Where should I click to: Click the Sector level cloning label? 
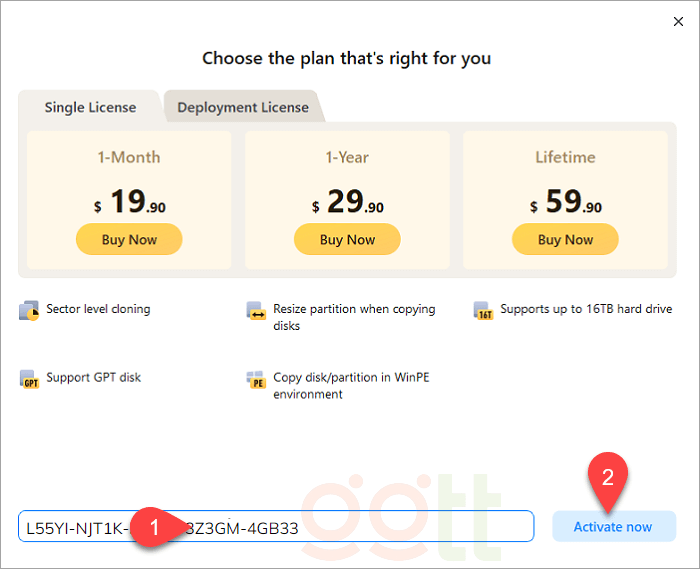click(98, 310)
